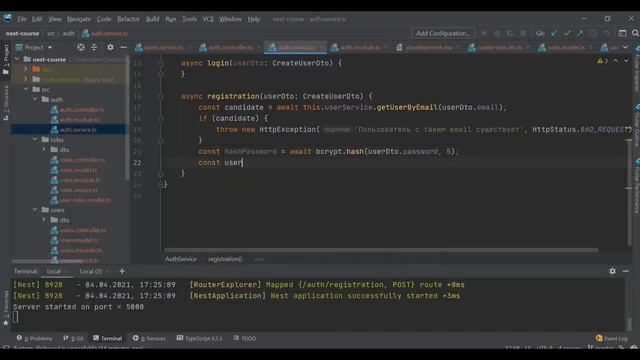Click Git update project blue arrow icon
This screenshot has height=360, width=640.
(554, 33)
